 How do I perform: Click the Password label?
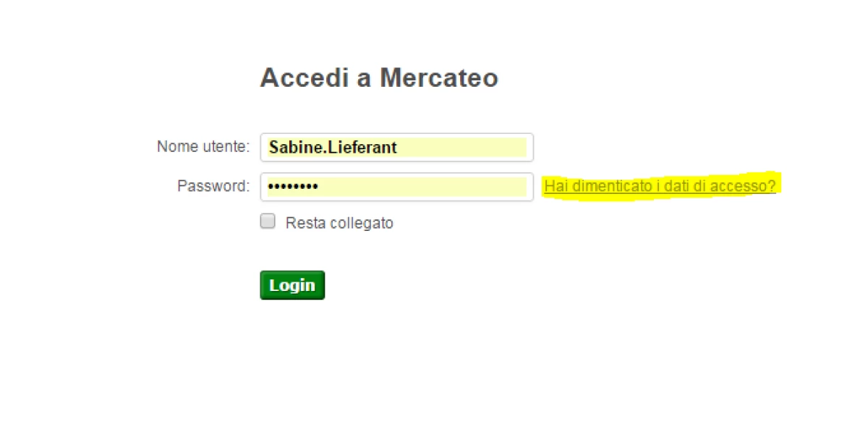213,186
